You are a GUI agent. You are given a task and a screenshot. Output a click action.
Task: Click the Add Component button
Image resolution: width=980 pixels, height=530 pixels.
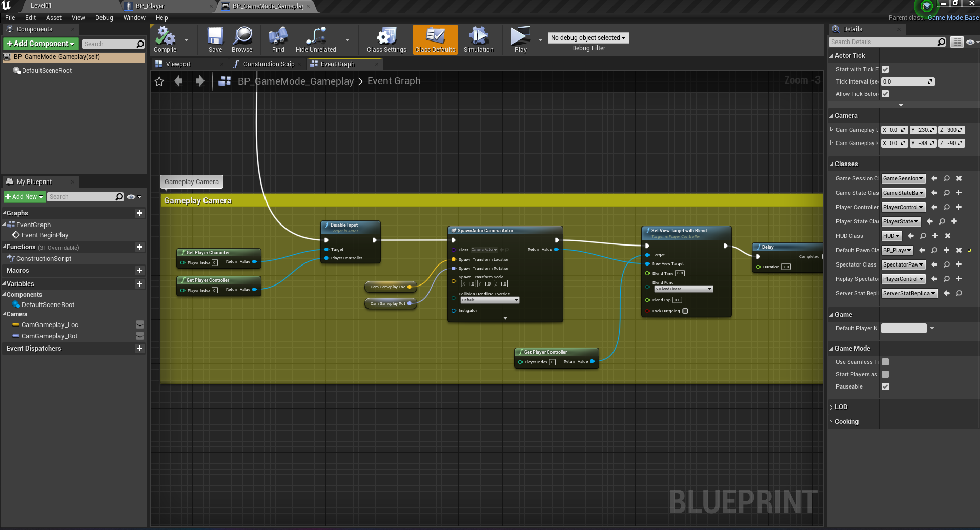[x=41, y=44]
